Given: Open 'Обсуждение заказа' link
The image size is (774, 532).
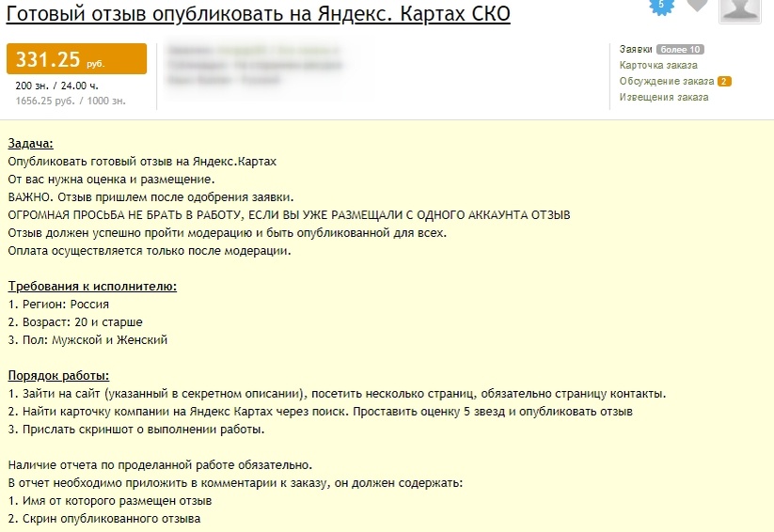Looking at the screenshot, I should [667, 81].
